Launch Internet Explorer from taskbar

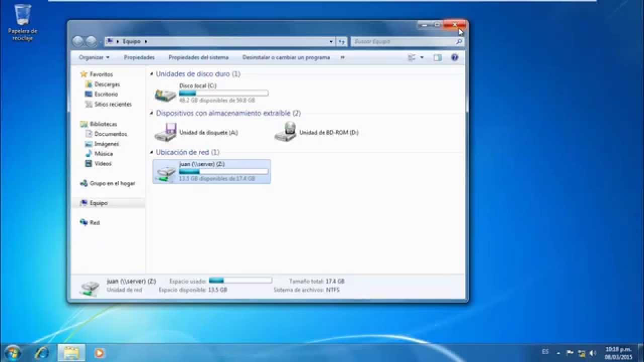(42, 352)
